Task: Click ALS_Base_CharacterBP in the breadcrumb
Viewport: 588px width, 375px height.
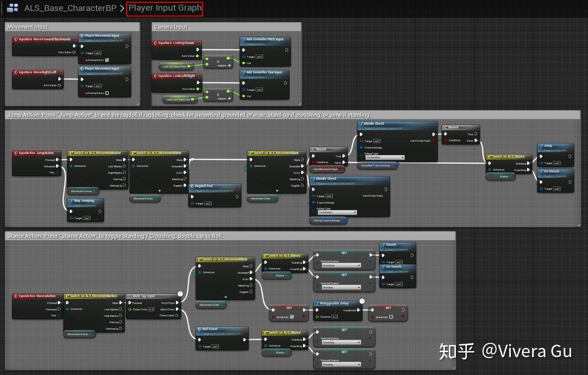Action: [x=70, y=8]
